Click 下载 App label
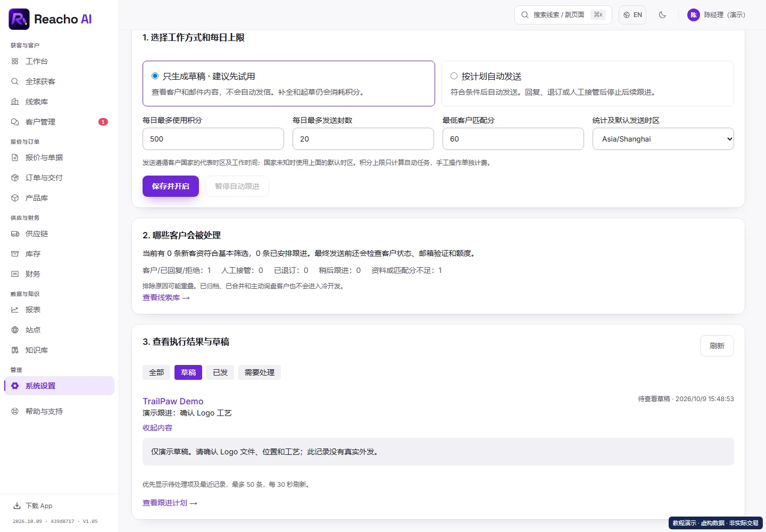The width and height of the screenshot is (766, 532). point(39,506)
